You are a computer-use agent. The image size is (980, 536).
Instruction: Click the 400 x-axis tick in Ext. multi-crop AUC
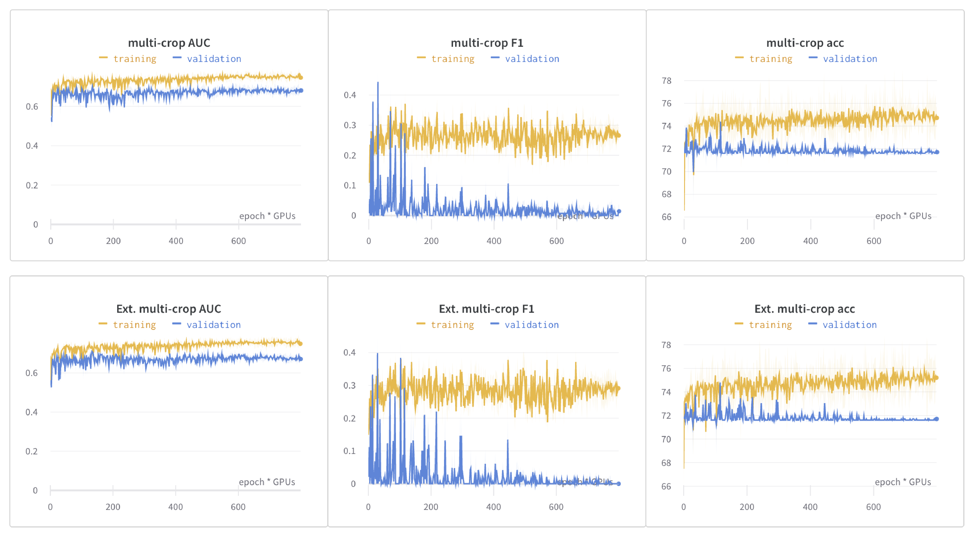point(175,507)
